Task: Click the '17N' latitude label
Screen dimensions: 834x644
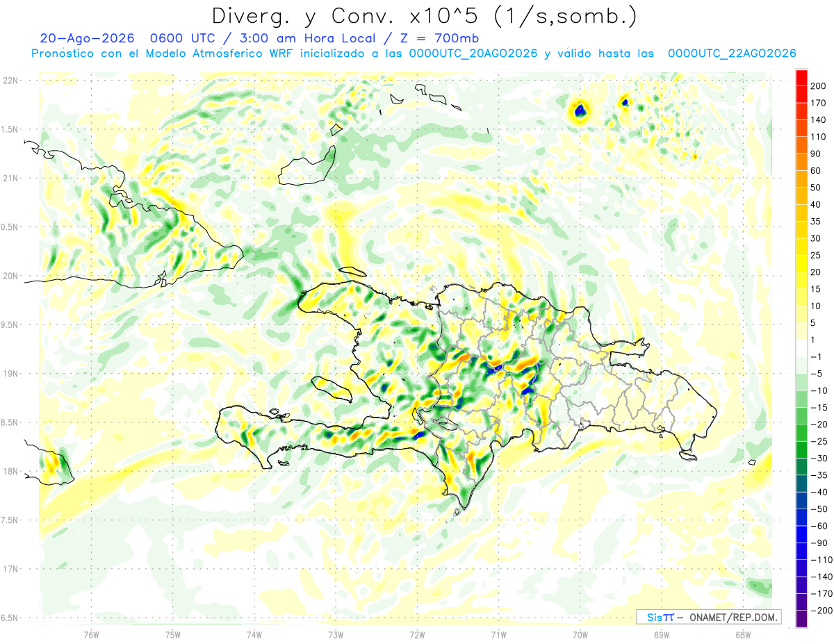Action: coord(9,569)
